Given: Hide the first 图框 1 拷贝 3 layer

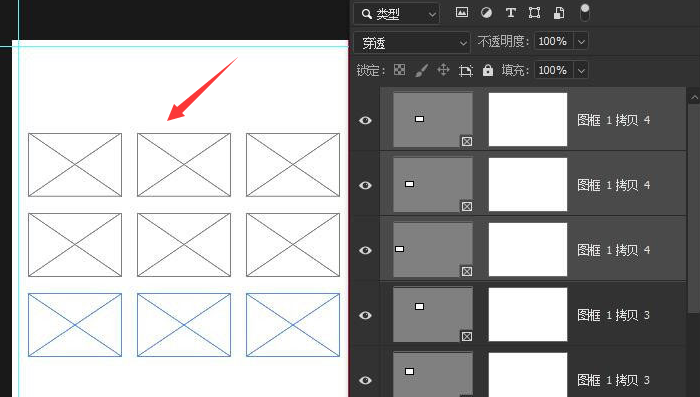Looking at the screenshot, I should (365, 315).
